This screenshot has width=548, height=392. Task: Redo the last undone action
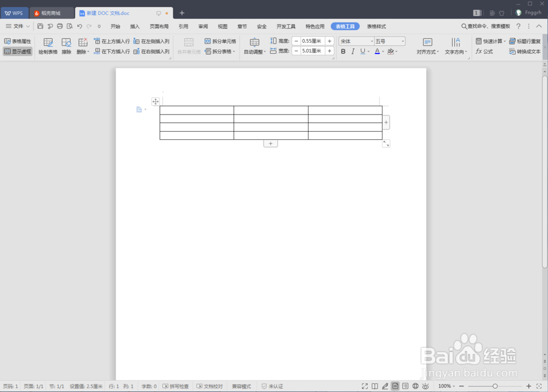(89, 26)
